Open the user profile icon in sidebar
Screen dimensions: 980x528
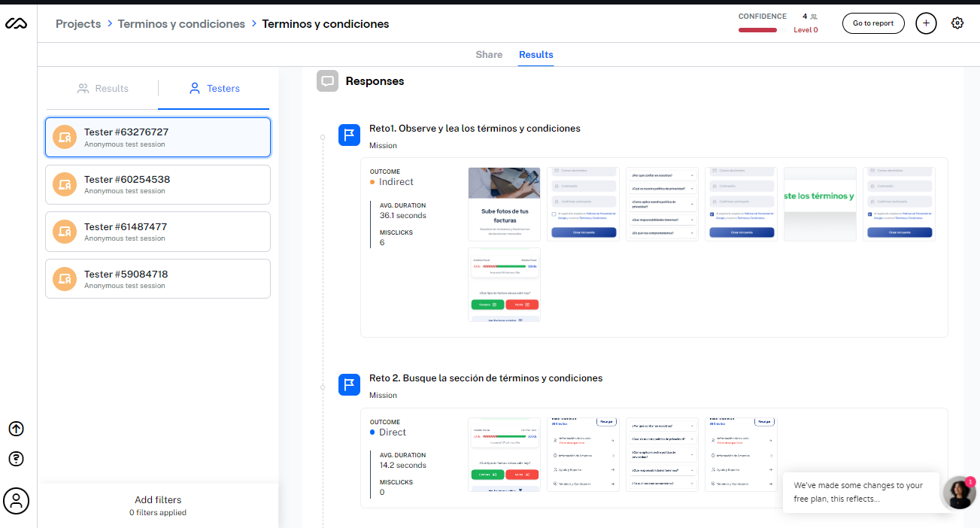[x=17, y=500]
